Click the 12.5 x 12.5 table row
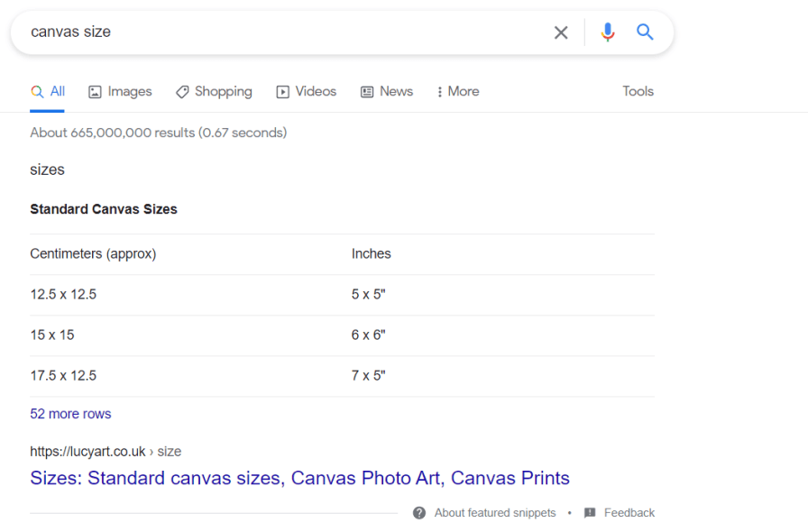The height and width of the screenshot is (532, 808). pyautogui.click(x=342, y=295)
